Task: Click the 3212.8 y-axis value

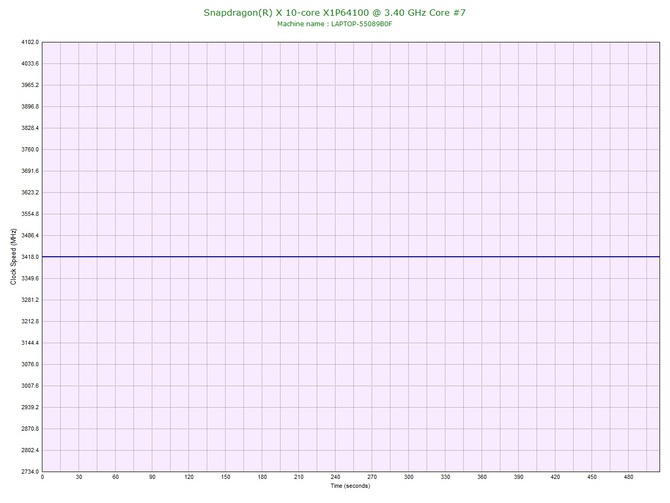Action: pos(30,321)
